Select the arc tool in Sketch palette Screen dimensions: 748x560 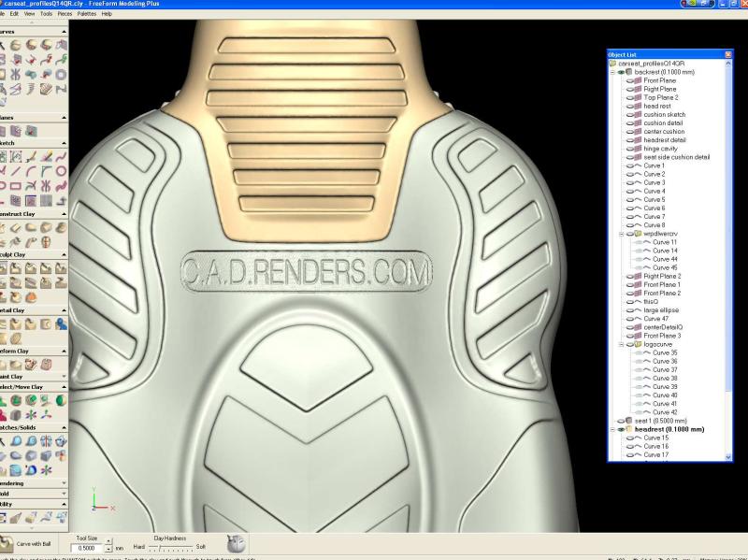(31, 171)
